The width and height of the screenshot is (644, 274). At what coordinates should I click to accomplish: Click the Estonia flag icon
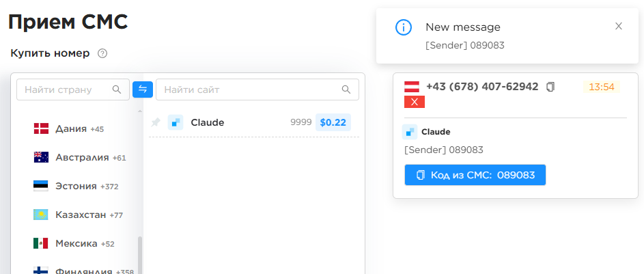coord(41,186)
